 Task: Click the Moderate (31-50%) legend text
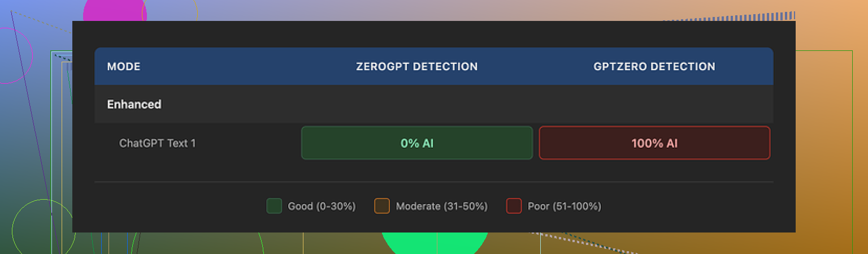click(441, 206)
